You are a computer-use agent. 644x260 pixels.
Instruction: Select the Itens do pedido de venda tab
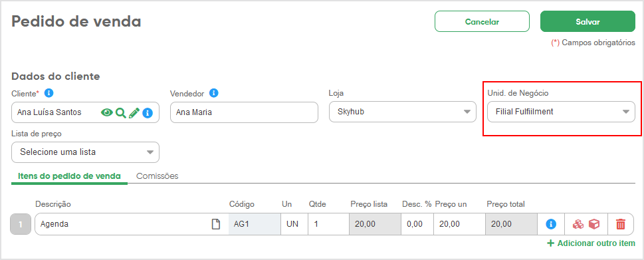point(69,176)
